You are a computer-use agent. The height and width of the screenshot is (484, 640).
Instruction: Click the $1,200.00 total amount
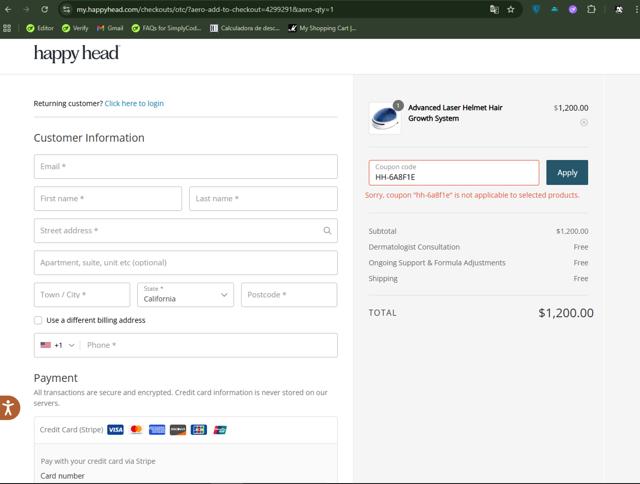(566, 313)
